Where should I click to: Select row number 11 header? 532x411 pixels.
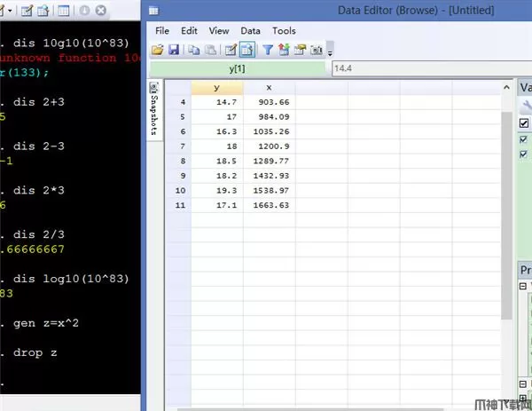coord(178,205)
